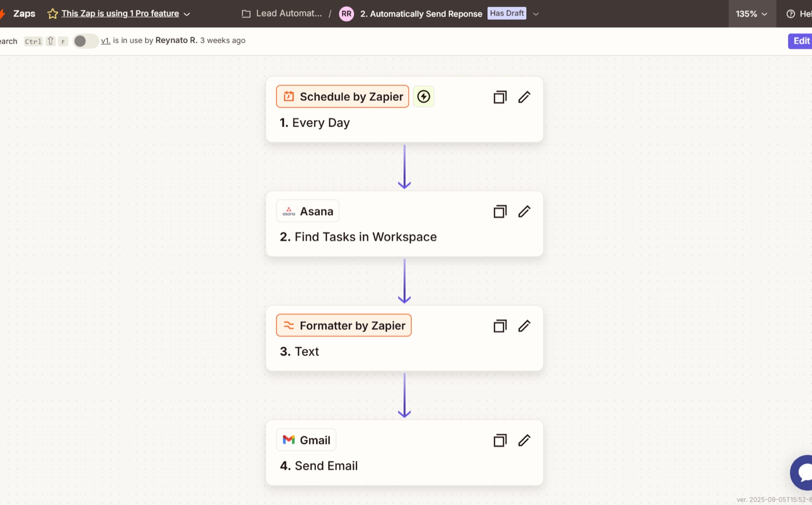Duplicate the Formatter by Zapier step

coord(500,326)
